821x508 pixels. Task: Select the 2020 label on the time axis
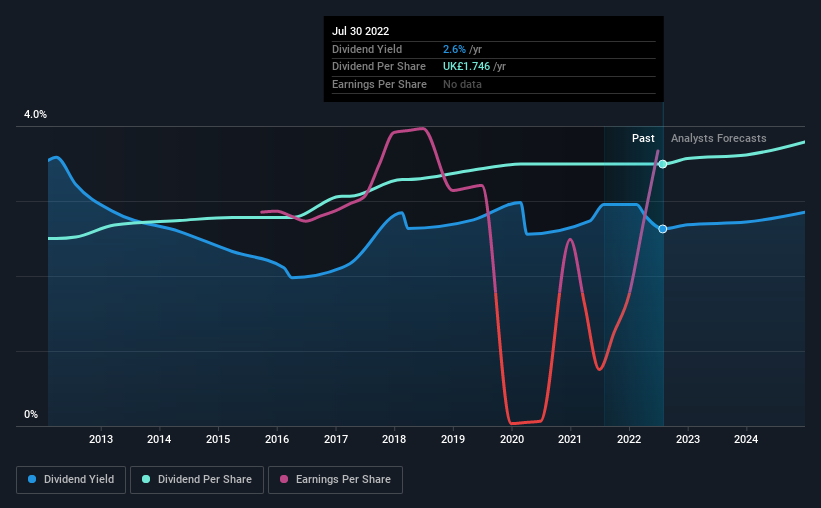[512, 439]
